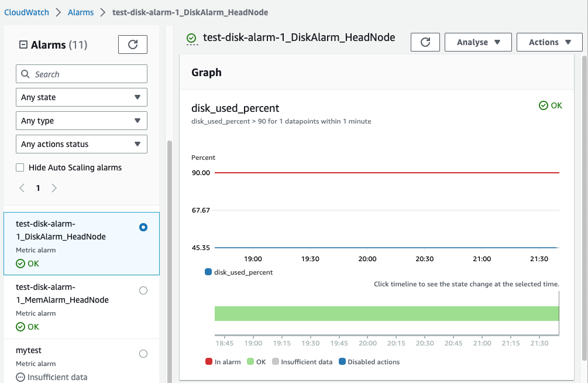Navigate to CloudWatch breadcrumb link
The image size is (588, 383).
(x=27, y=12)
